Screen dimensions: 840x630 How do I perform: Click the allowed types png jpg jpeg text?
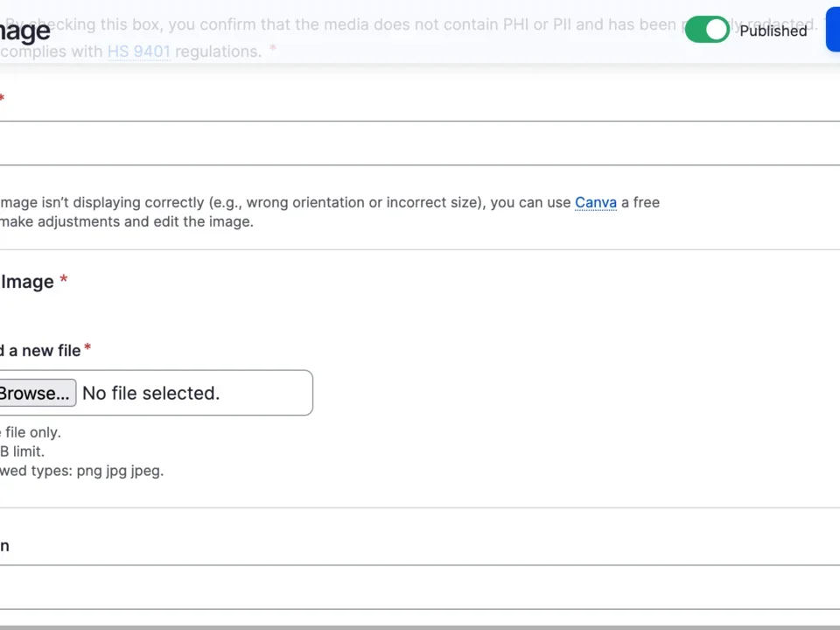[81, 471]
